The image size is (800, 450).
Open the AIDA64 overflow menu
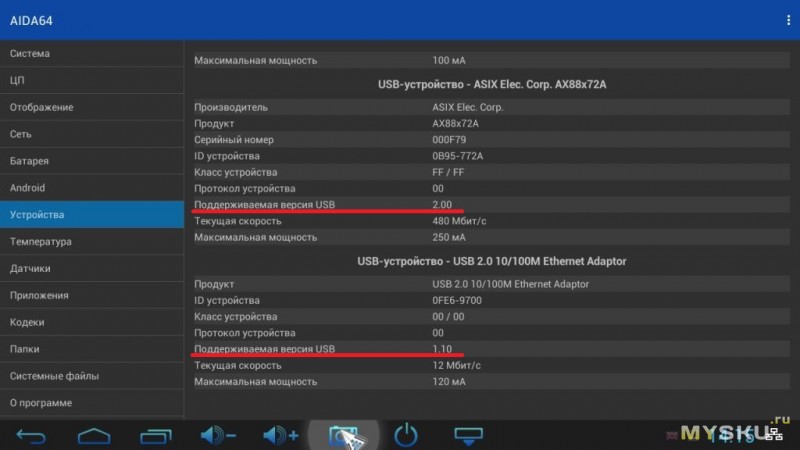[x=788, y=20]
